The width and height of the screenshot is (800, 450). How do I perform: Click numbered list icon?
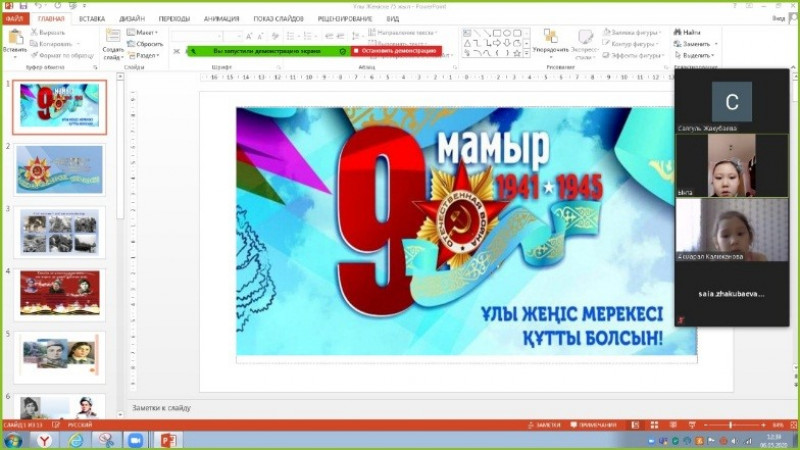pos(308,36)
